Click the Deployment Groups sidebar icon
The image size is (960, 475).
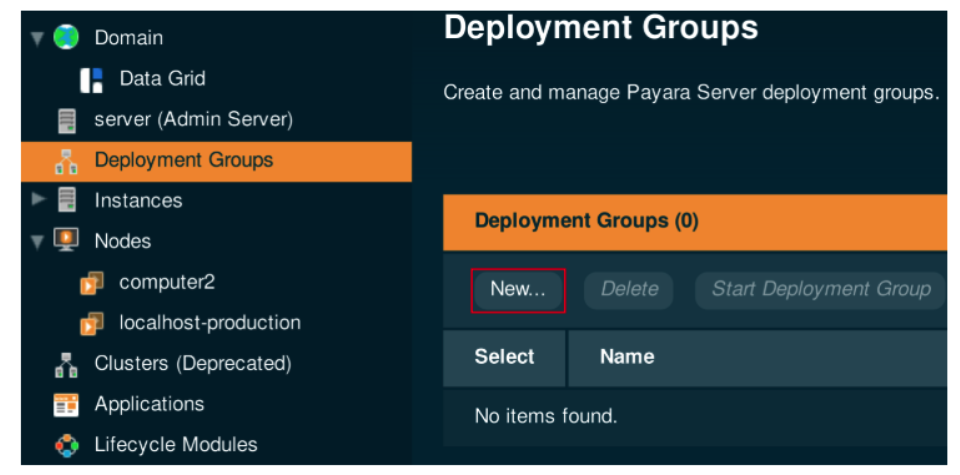click(67, 161)
